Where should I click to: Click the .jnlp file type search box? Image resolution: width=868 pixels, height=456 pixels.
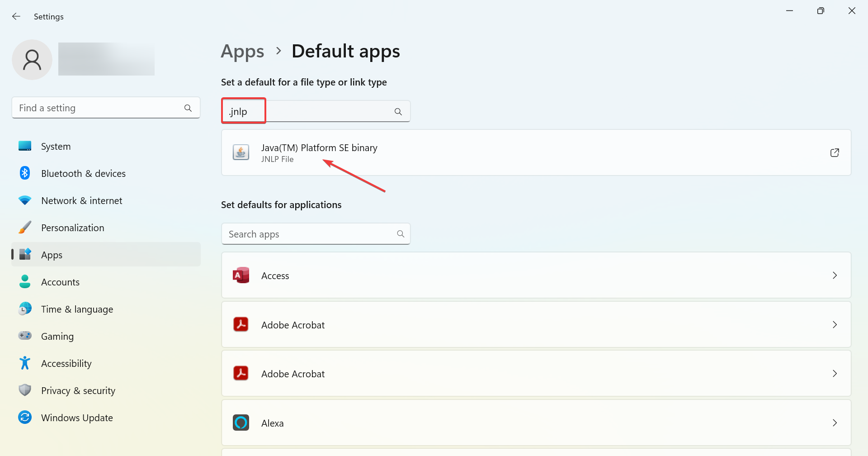tap(316, 111)
